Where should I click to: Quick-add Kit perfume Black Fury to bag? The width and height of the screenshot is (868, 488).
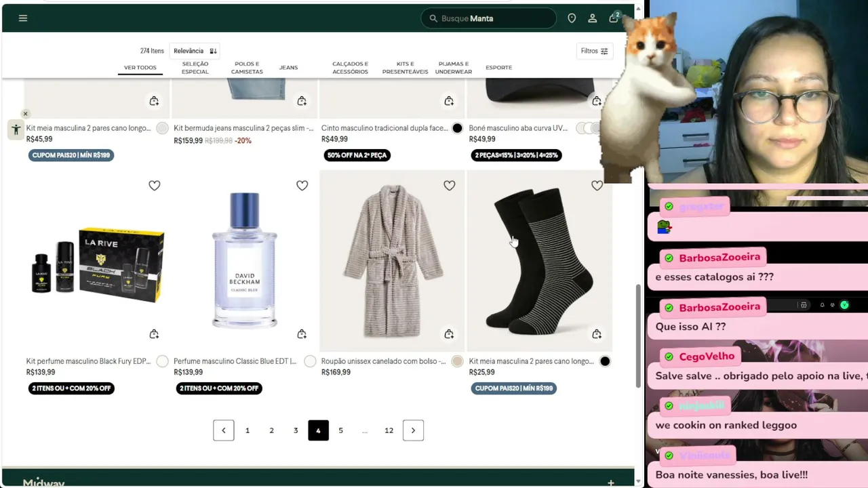pyautogui.click(x=155, y=334)
